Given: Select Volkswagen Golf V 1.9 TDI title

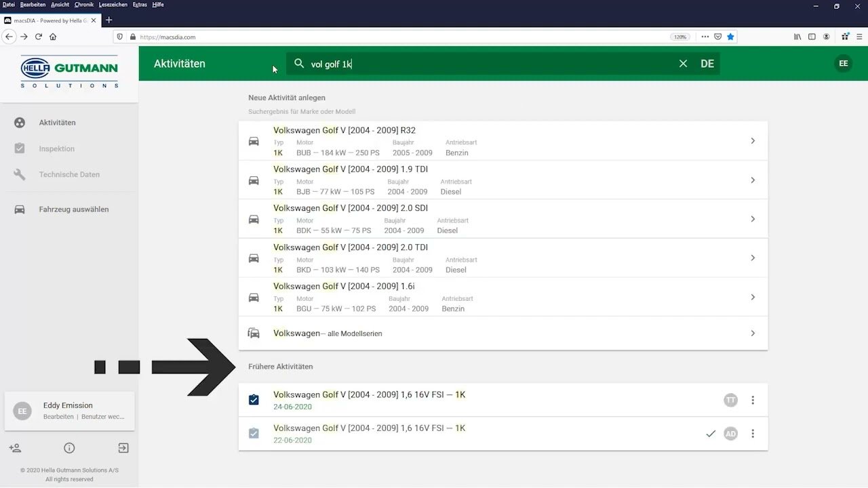Looking at the screenshot, I should click(351, 169).
